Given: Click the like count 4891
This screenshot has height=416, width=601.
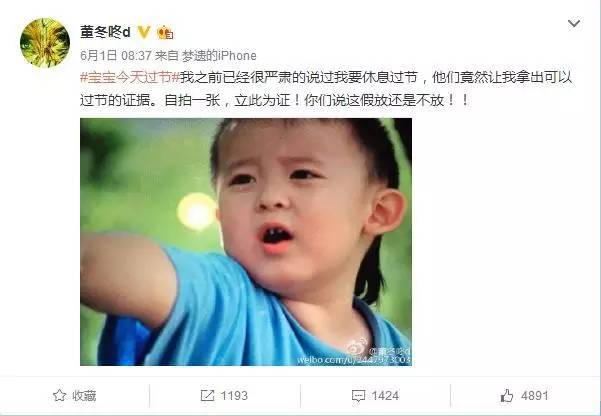Looking at the screenshot, I should click(x=535, y=396).
